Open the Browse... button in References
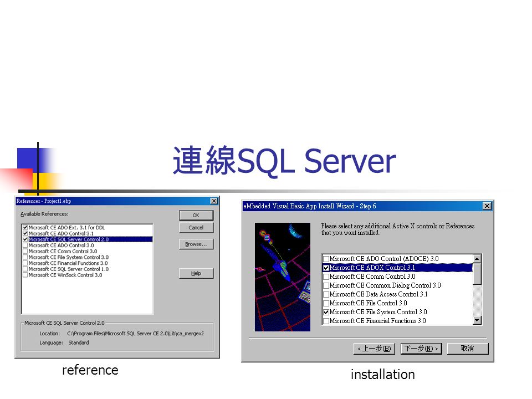532x399 pixels. tap(196, 244)
